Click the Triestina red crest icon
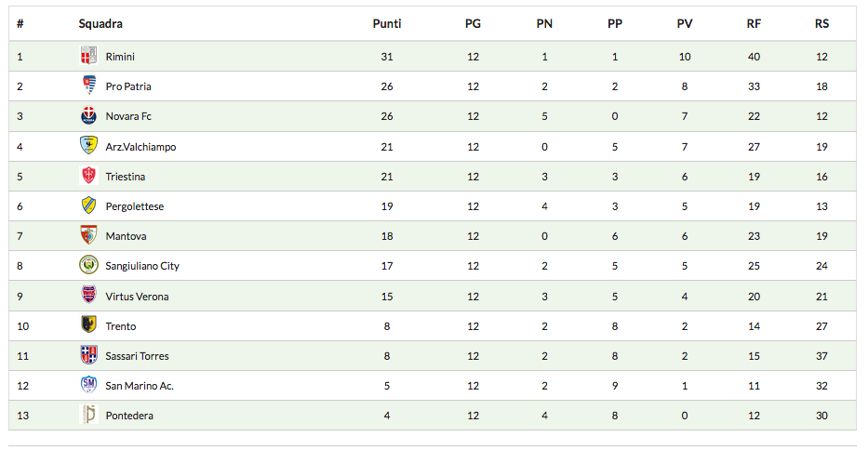 (88, 176)
